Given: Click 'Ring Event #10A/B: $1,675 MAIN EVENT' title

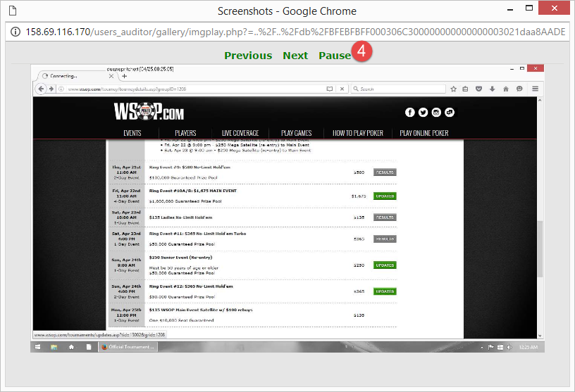Looking at the screenshot, I should coord(193,191).
